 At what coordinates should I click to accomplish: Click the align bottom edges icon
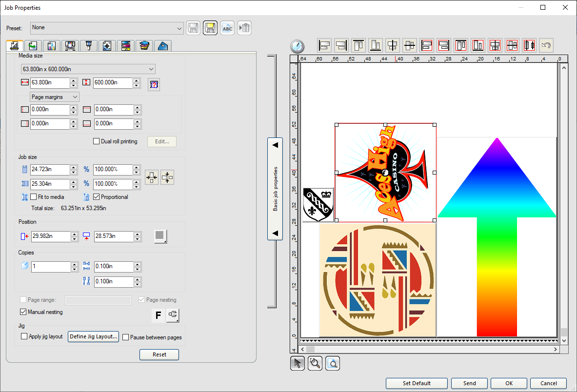tap(376, 46)
